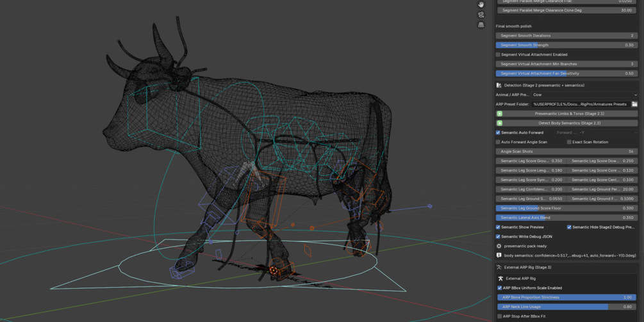The height and width of the screenshot is (322, 644).
Task: Click the ARP Preset Folder path field
Action: click(581, 104)
